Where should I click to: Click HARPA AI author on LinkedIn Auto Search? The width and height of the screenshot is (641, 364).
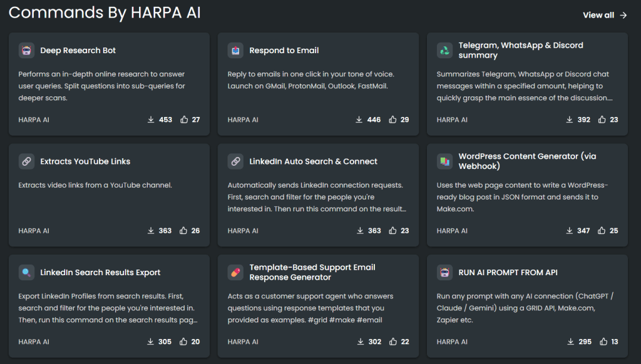[x=243, y=231]
